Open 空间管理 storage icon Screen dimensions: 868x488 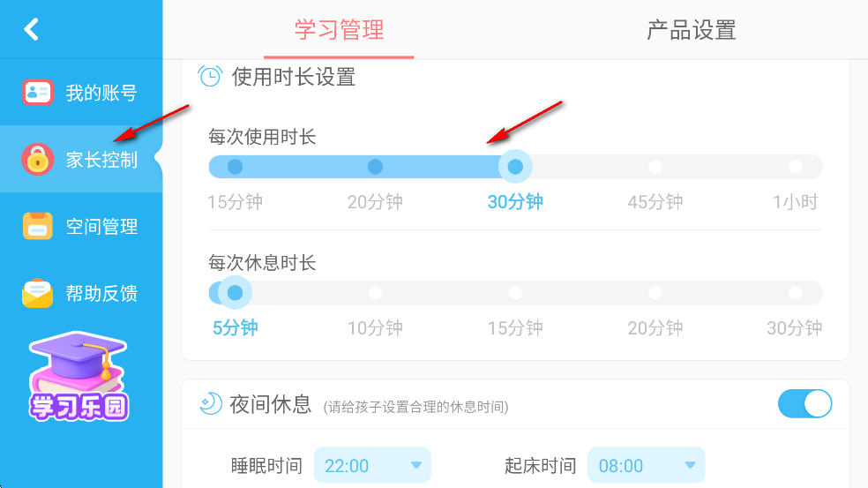(38, 226)
